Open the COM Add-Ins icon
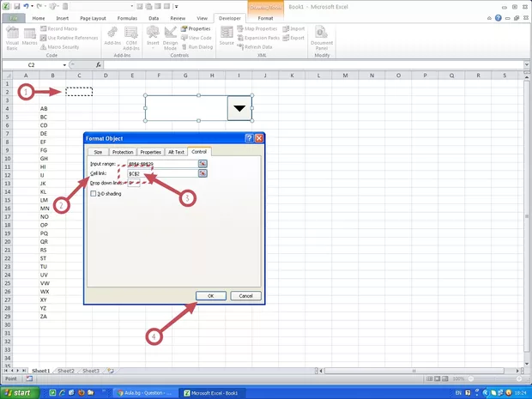Screen dimensions: 532x399 coord(131,39)
